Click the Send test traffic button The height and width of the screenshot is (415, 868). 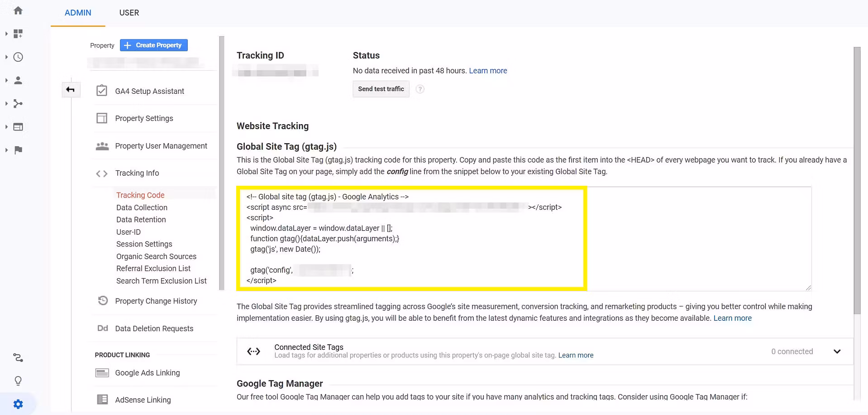pyautogui.click(x=381, y=89)
